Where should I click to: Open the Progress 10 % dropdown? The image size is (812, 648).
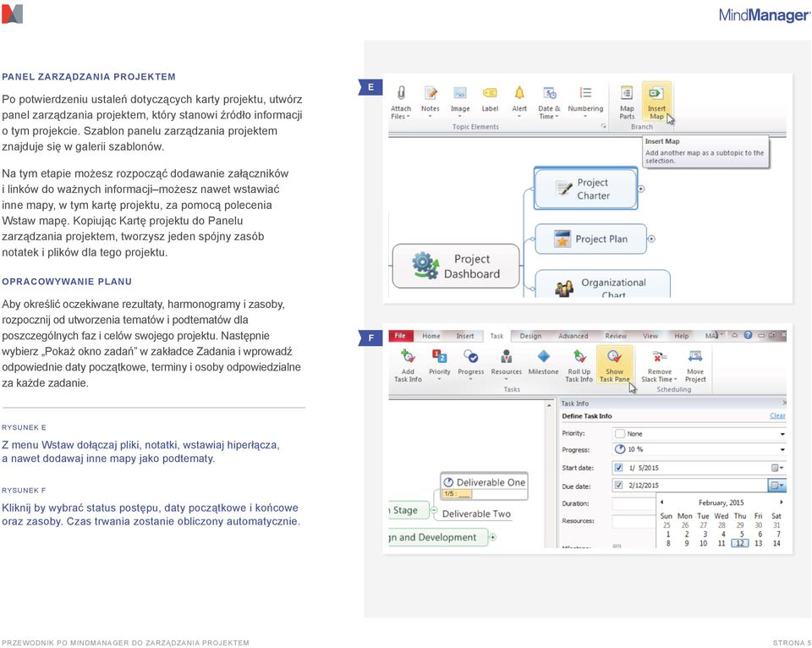coord(782,449)
